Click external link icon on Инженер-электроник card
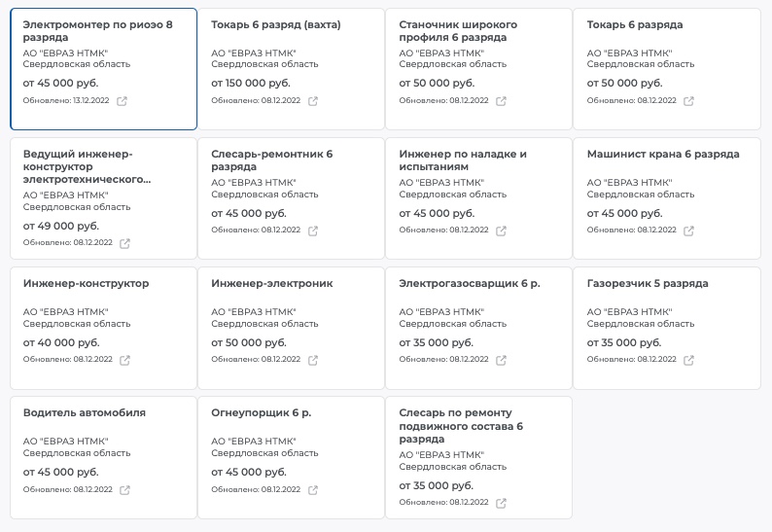 [x=313, y=360]
